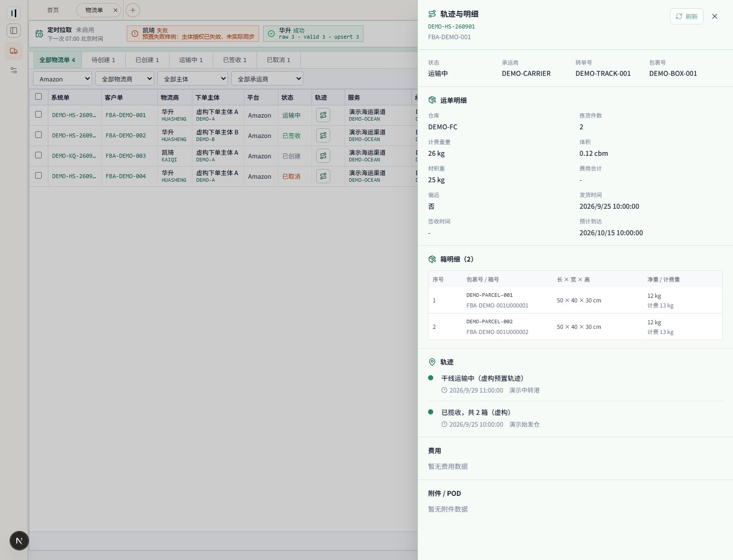The width and height of the screenshot is (733, 560).
Task: Check the FBA-DEMO-003 row checkbox
Action: [x=38, y=155]
